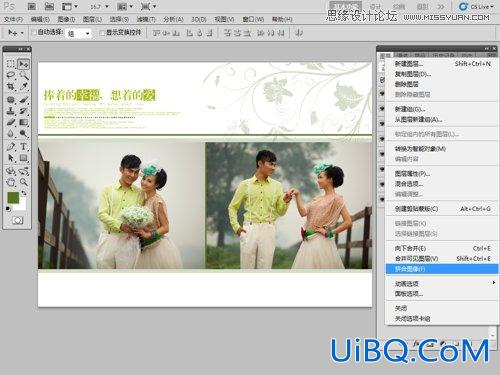Launch Bridge from the application bar
Screen dimensions: 500x375
tap(32, 6)
